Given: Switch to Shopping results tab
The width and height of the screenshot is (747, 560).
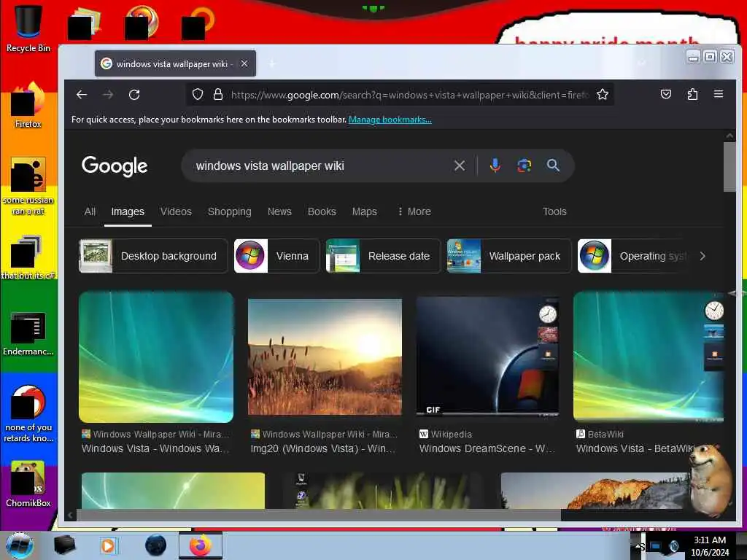Looking at the screenshot, I should click(x=229, y=211).
